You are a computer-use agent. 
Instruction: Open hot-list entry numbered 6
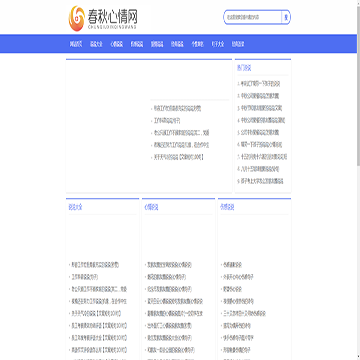(x=260, y=145)
